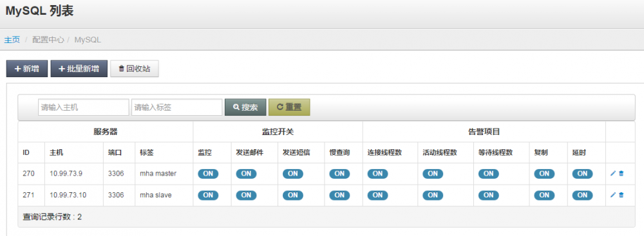
Task: Go to 主页 breadcrumb link
Action: (x=12, y=40)
